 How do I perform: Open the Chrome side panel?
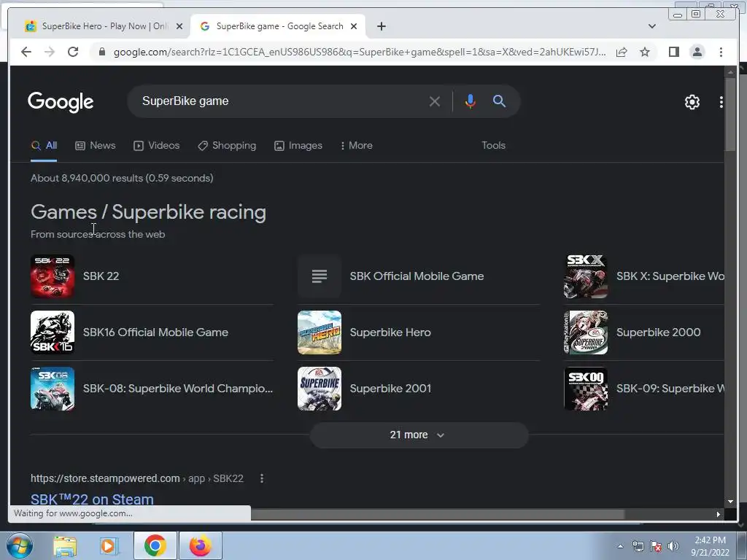point(673,52)
